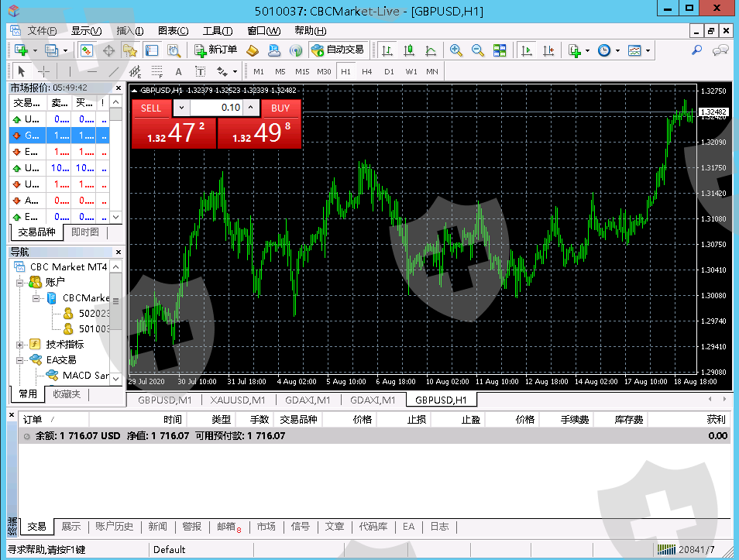Switch to the XAUUSD,M1 chart tab
The width and height of the screenshot is (739, 560).
click(x=237, y=400)
